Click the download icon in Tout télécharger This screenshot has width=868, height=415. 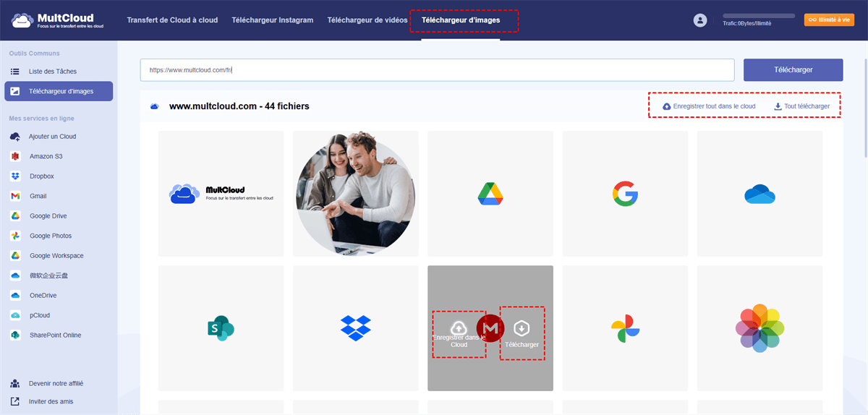pos(778,106)
